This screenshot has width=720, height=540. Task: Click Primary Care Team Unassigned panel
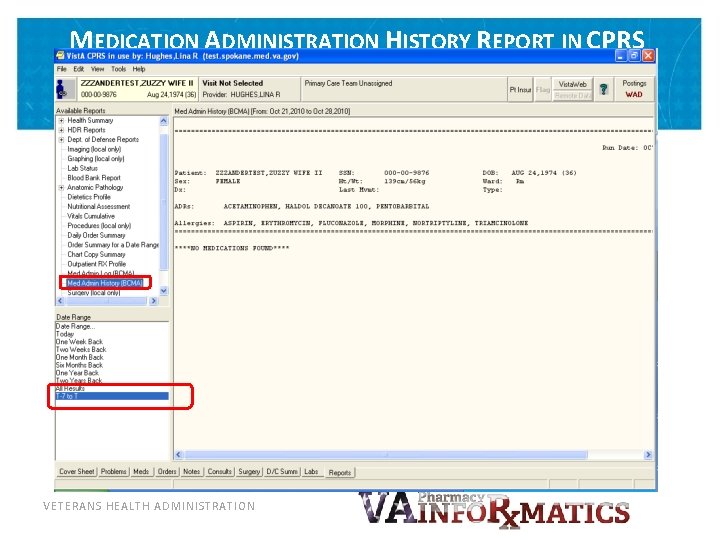(404, 89)
